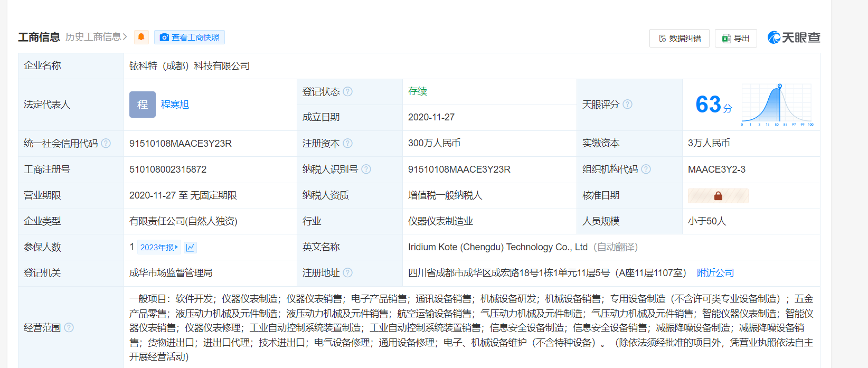The height and width of the screenshot is (368, 868).
Task: Click company type 有限责任公司(自然人独资)
Action: coord(183,221)
